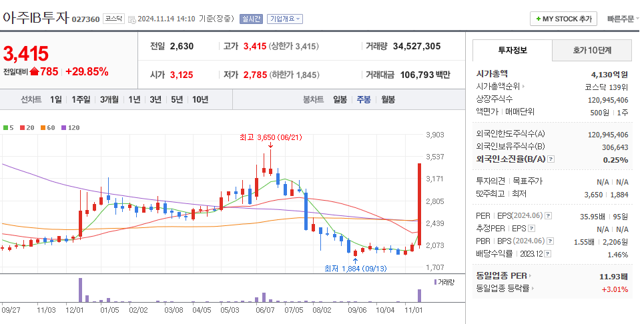Image resolution: width=644 pixels, height=324 pixels.
Task: Click help icon next to 추정PER EPS
Action: pos(531,229)
